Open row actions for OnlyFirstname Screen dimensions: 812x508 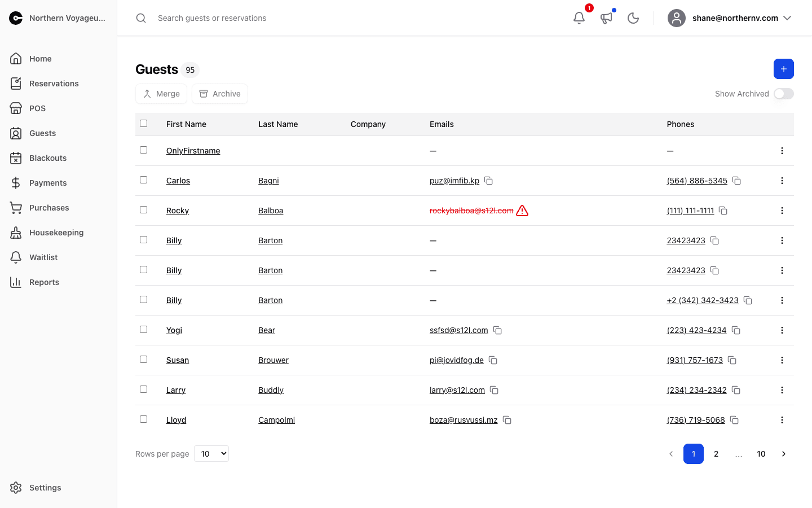[x=782, y=151]
